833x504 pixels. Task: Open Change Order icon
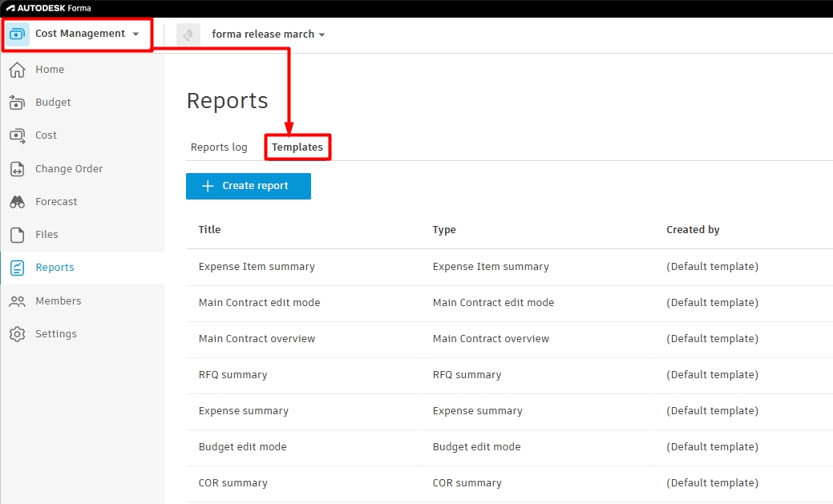17,169
